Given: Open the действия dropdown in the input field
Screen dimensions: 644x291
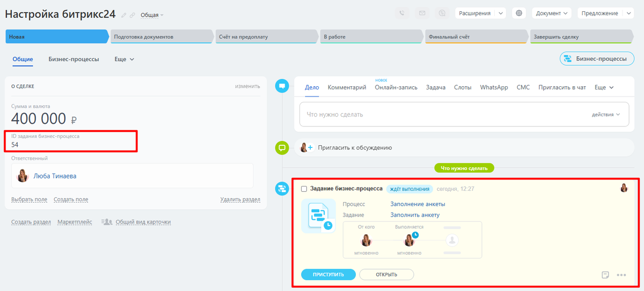Looking at the screenshot, I should coord(606,115).
